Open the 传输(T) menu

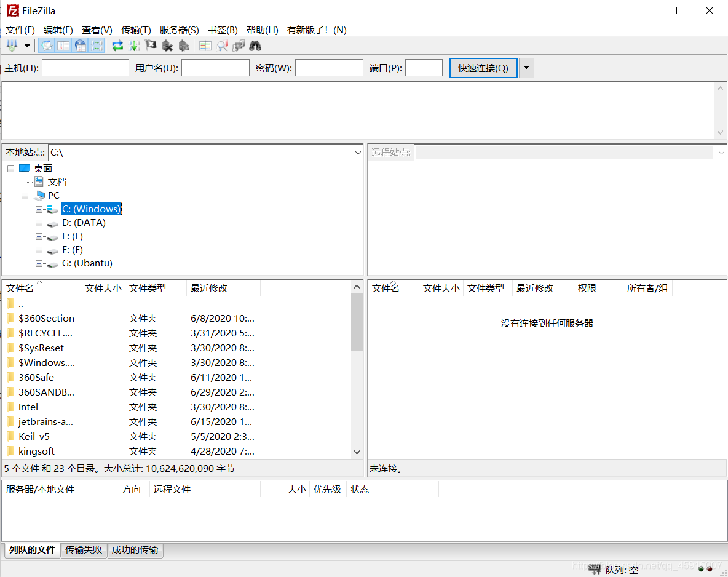(136, 30)
